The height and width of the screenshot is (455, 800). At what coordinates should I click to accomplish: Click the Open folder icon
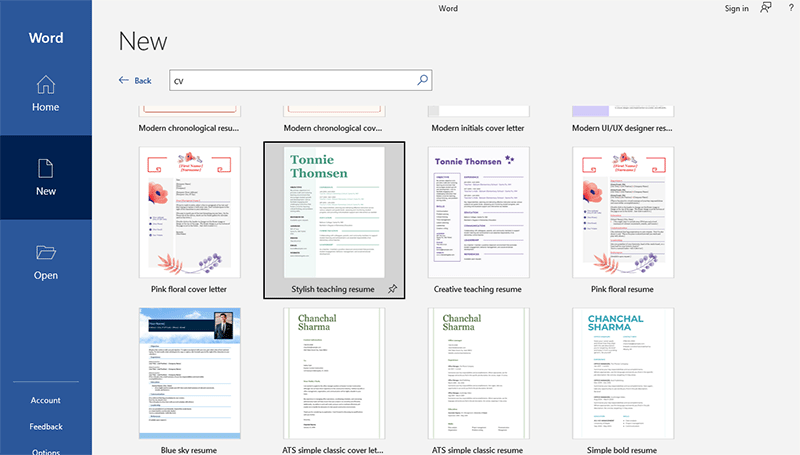point(45,252)
